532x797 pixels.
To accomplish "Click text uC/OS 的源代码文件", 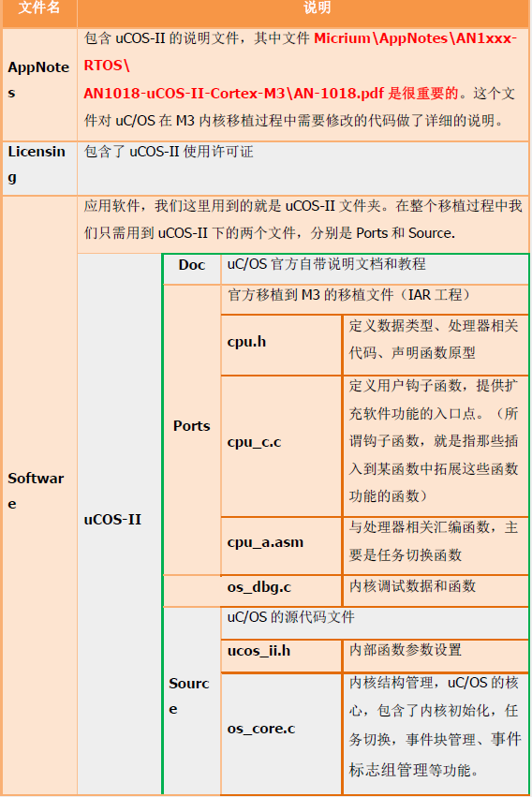I will [290, 617].
